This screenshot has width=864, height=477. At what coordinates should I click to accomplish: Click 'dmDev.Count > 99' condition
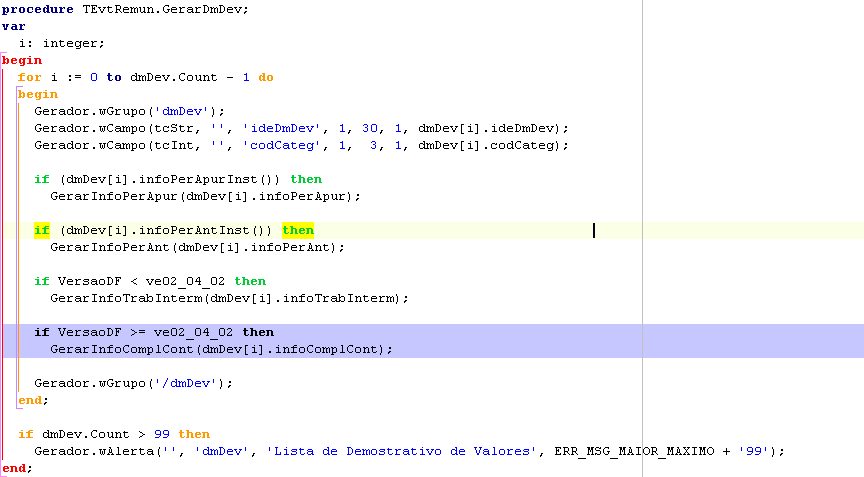pyautogui.click(x=106, y=435)
